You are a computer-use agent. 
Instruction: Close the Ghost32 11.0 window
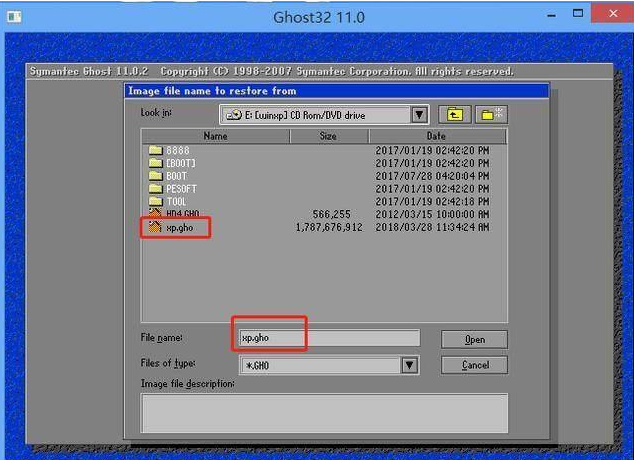[x=613, y=13]
